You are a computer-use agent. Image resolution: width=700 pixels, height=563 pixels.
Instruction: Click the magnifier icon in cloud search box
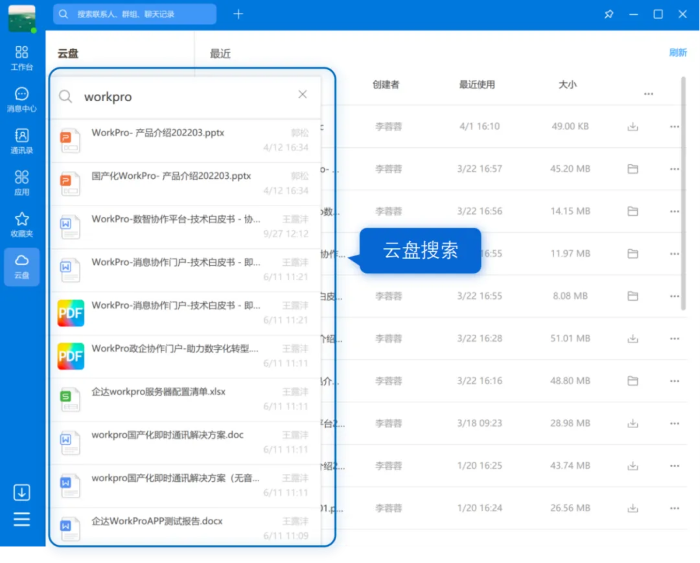click(x=66, y=96)
